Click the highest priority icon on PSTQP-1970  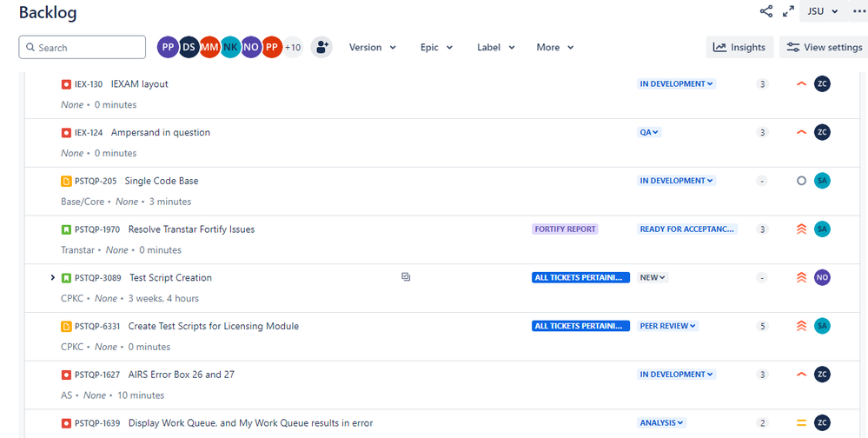(x=801, y=229)
